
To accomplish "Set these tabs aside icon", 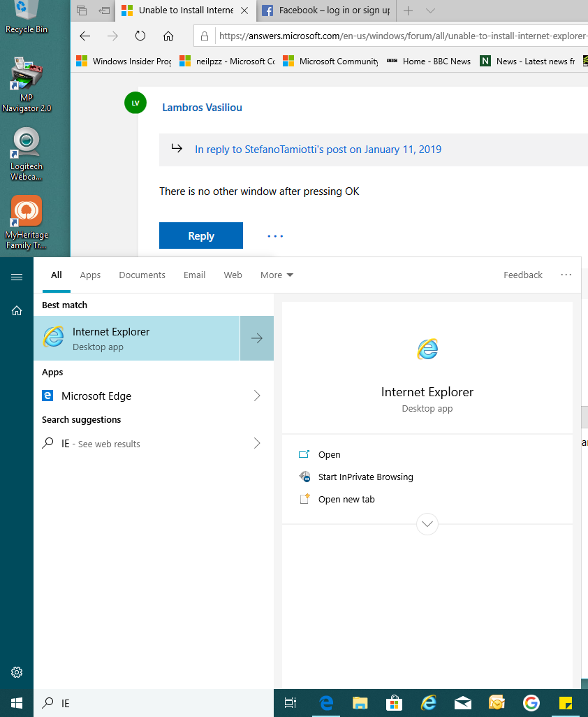I will (x=104, y=10).
